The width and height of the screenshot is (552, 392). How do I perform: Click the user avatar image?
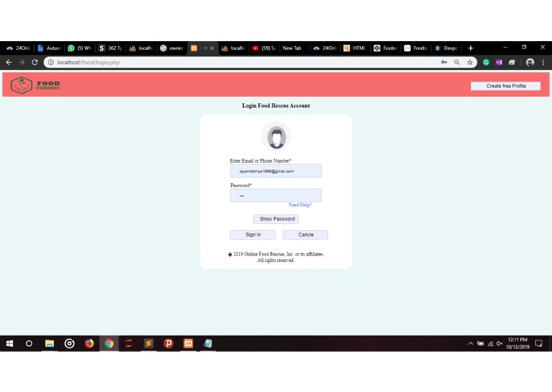click(x=276, y=136)
